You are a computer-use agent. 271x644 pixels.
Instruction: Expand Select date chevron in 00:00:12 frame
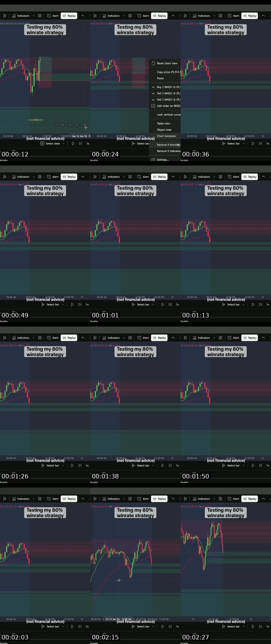pyautogui.click(x=63, y=144)
